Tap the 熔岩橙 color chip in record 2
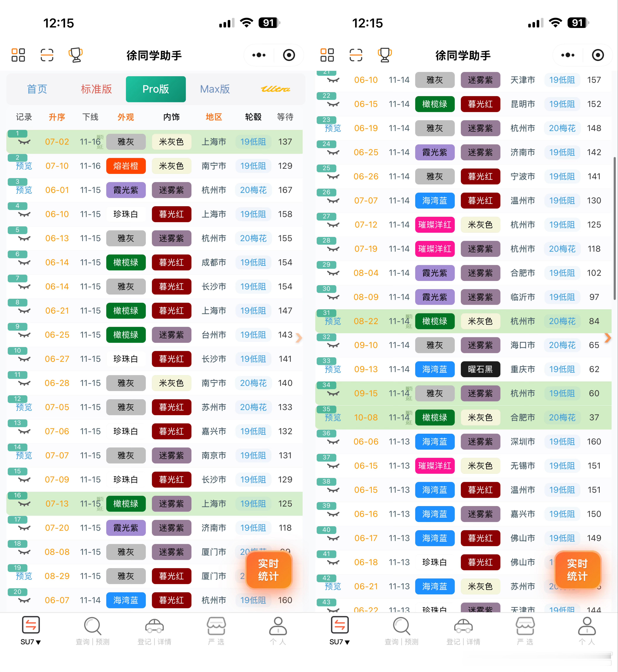618x672 pixels. tap(126, 166)
